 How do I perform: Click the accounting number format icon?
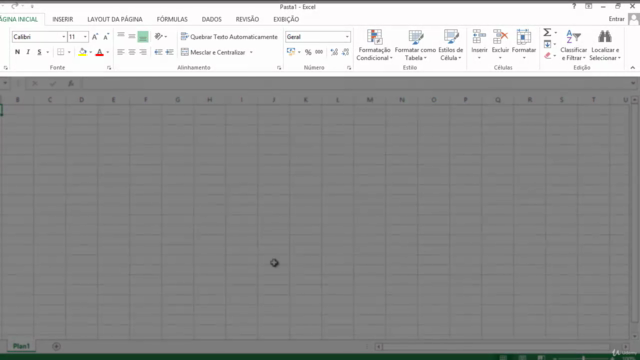click(x=291, y=52)
